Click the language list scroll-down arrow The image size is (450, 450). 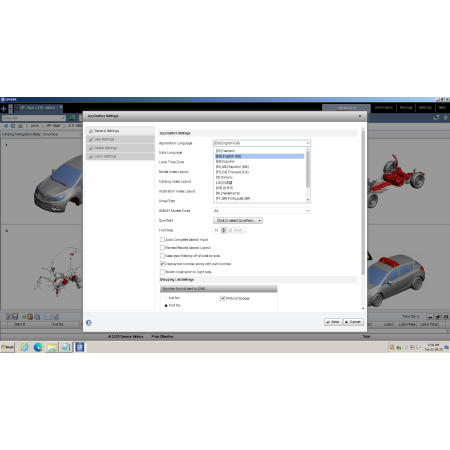pyautogui.click(x=308, y=200)
